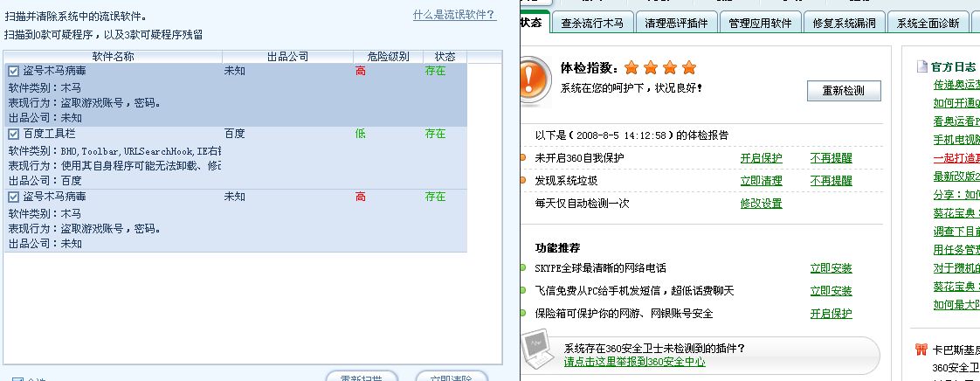Click the 每天仅自动检测一次 text
This screenshot has width=980, height=381.
pyautogui.click(x=582, y=204)
